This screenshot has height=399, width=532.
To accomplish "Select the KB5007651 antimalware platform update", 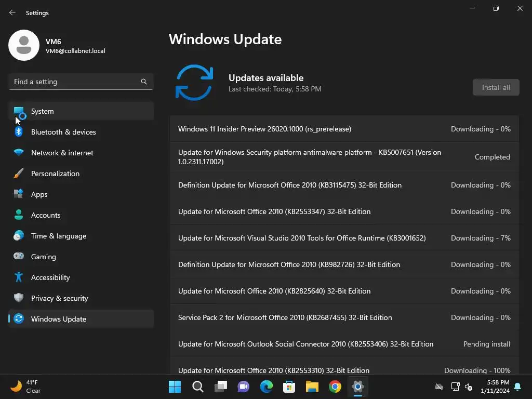I will [x=344, y=157].
